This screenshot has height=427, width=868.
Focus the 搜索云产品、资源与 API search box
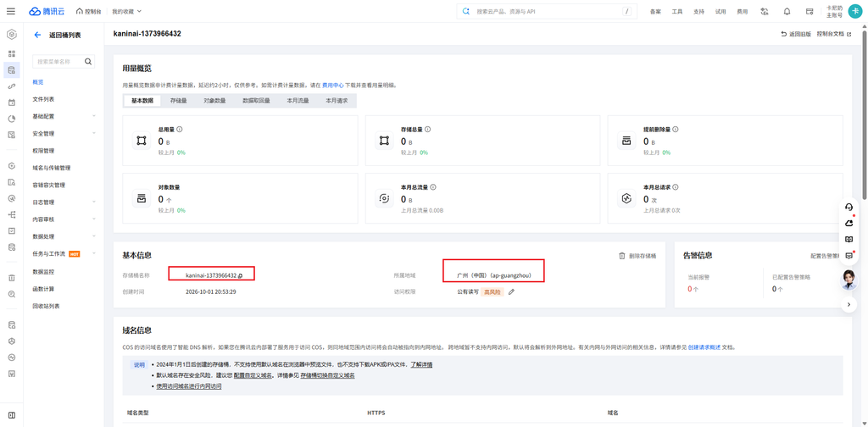547,11
